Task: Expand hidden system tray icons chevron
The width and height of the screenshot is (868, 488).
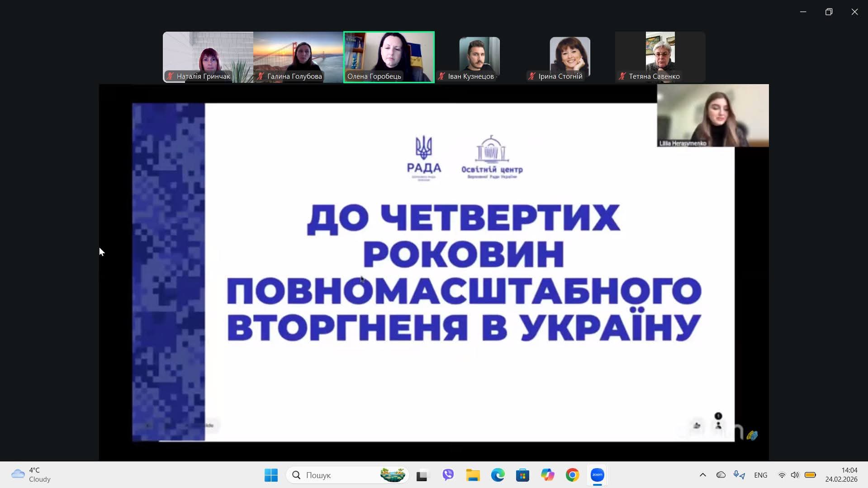Action: point(702,475)
